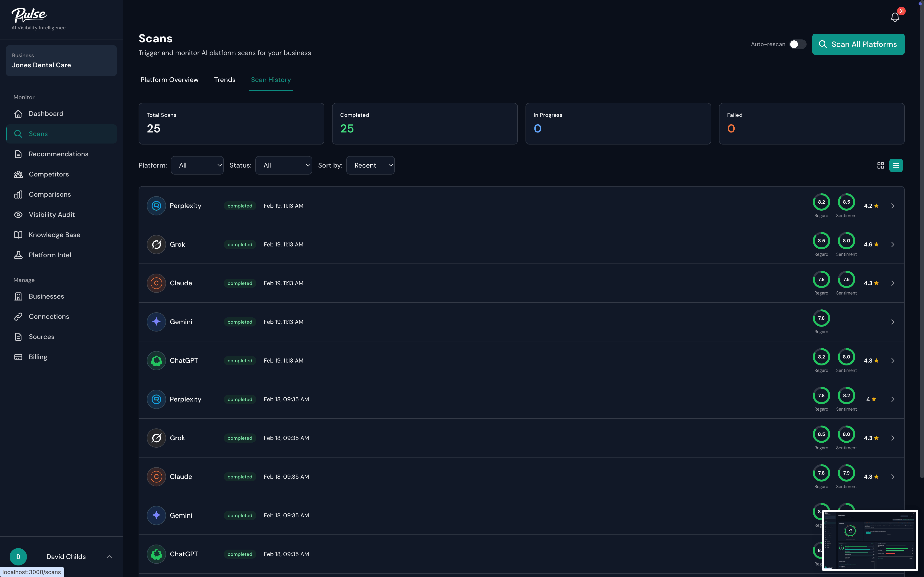Open the notifications bell
The image size is (924, 577).
[895, 17]
